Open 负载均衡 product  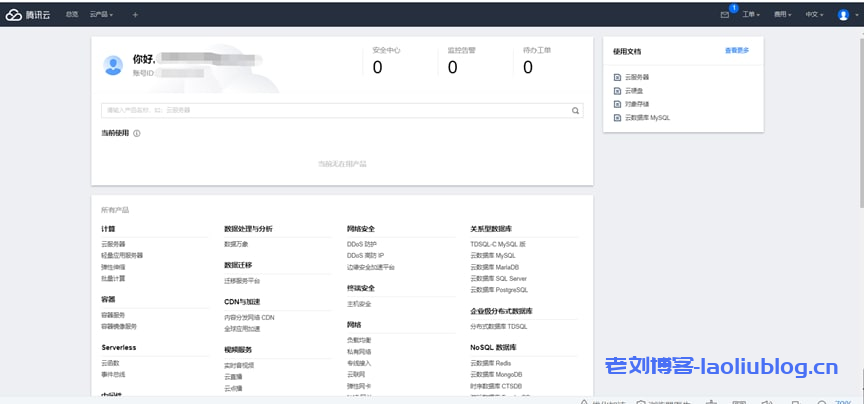pos(359,340)
